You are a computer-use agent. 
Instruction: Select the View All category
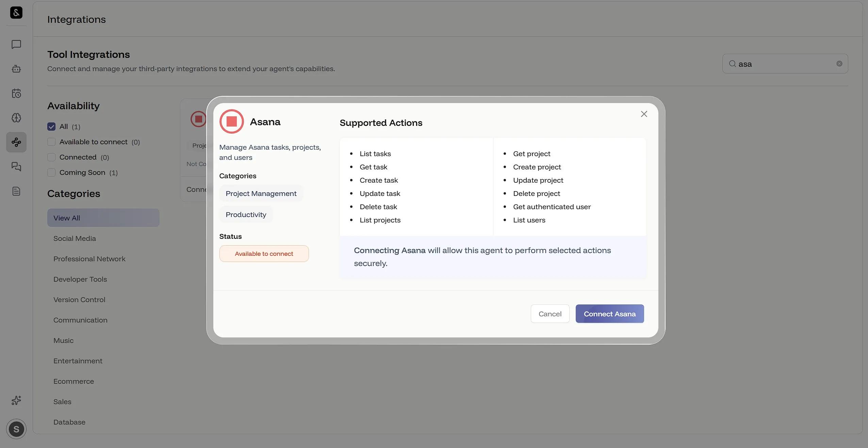[103, 218]
